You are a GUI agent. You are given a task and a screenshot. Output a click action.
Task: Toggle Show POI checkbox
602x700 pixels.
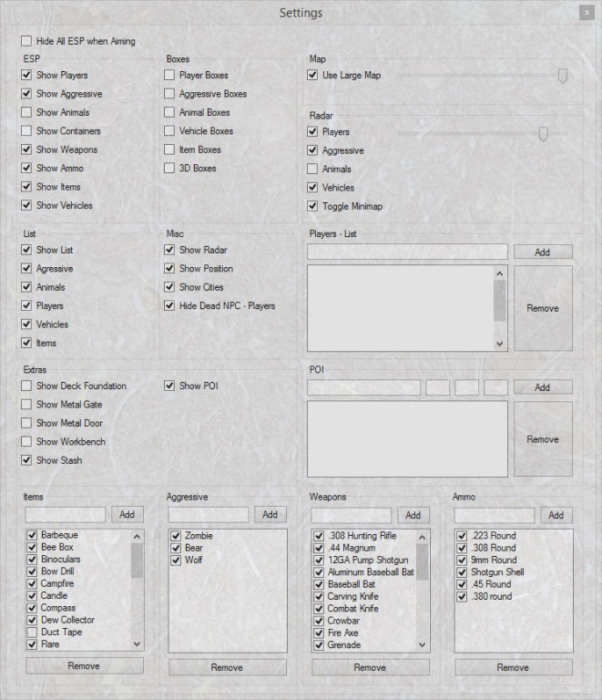point(169,386)
